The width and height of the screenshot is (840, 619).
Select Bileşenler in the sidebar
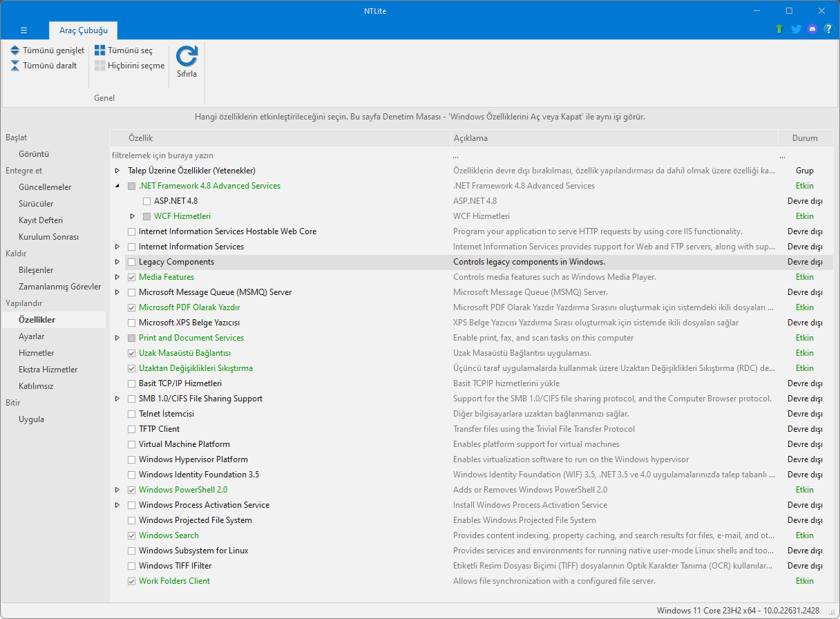36,270
